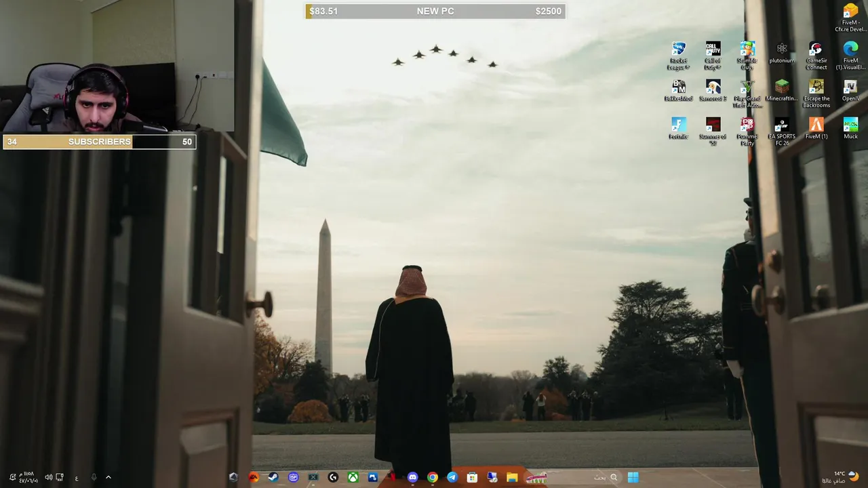Open Steam from the taskbar

tap(273, 477)
